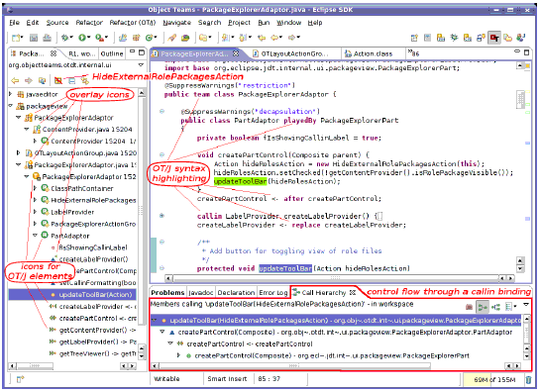Minimize the Package Explorer view
The height and width of the screenshot is (392, 540).
(132, 51)
